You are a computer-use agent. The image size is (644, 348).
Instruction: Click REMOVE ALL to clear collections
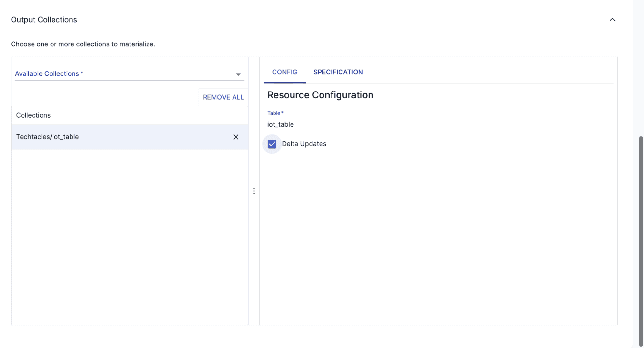coord(223,97)
